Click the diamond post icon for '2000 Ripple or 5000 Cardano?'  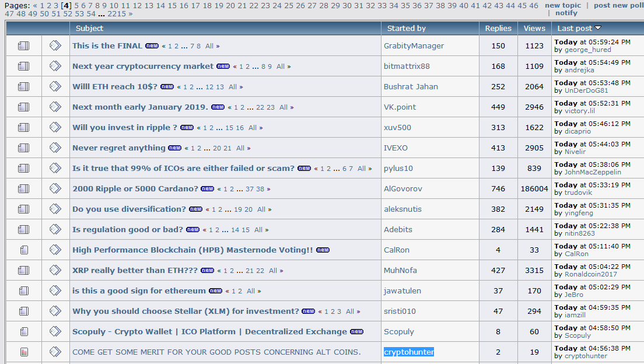(55, 188)
